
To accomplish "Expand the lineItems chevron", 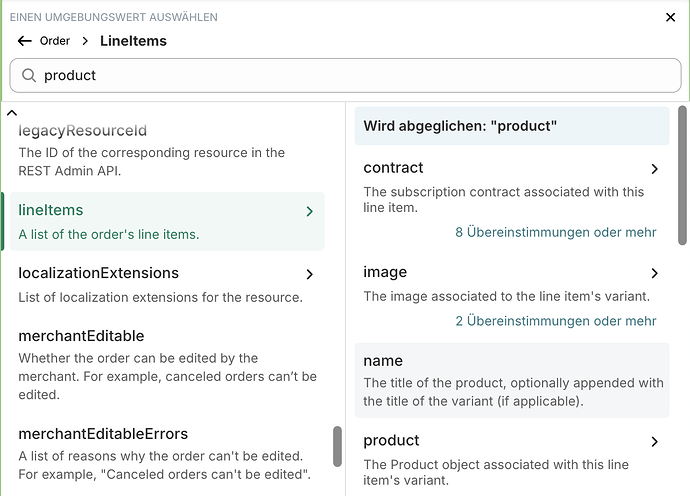I will (309, 211).
